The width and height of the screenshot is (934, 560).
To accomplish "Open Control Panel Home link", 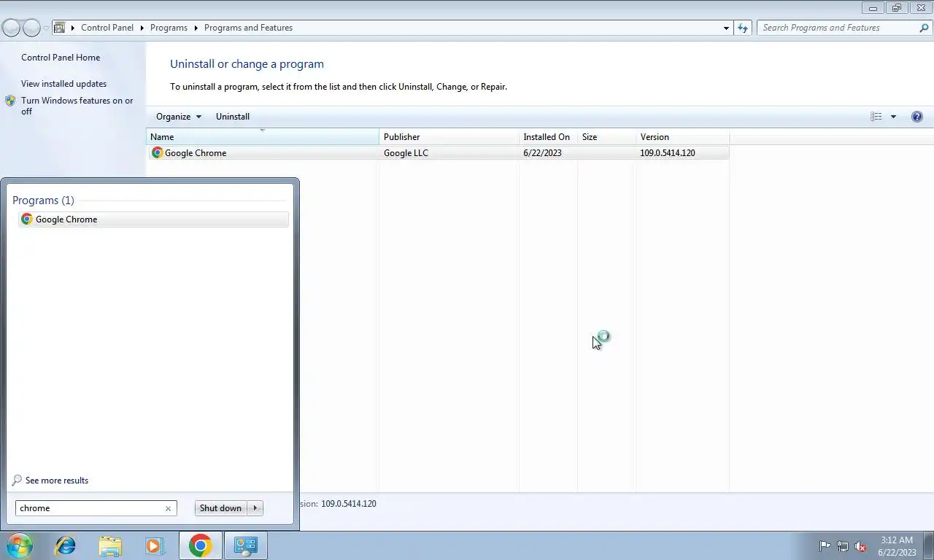I will pos(61,58).
